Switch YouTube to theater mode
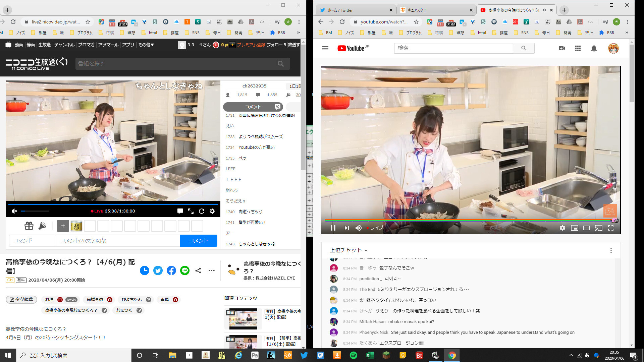644x362 pixels. tap(587, 228)
